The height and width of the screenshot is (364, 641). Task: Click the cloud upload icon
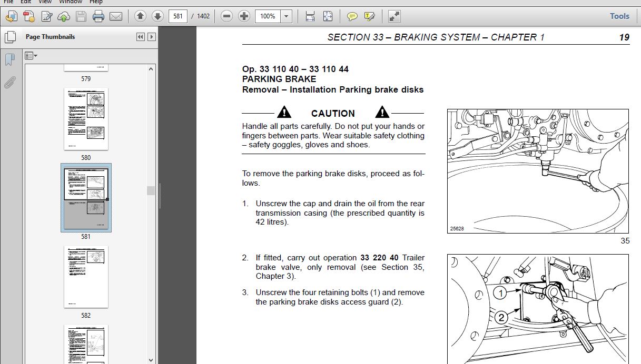pos(64,16)
